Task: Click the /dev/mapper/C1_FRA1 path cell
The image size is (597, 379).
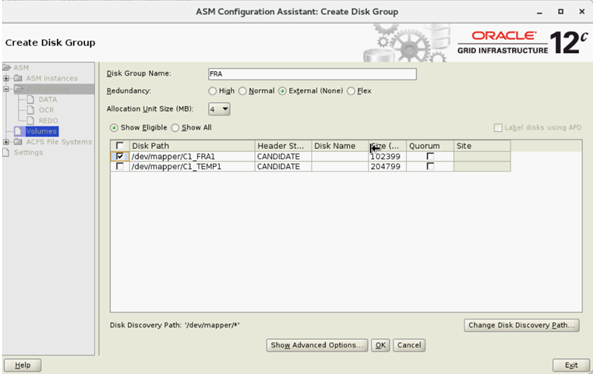Action: pyautogui.click(x=192, y=157)
